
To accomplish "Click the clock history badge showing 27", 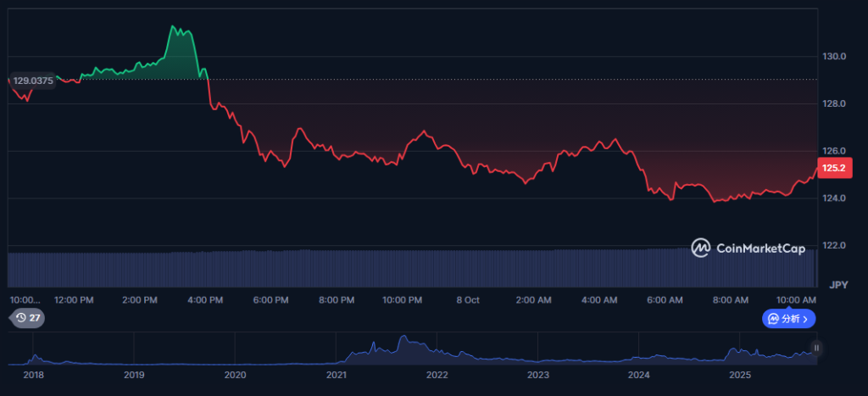I will coord(27,319).
